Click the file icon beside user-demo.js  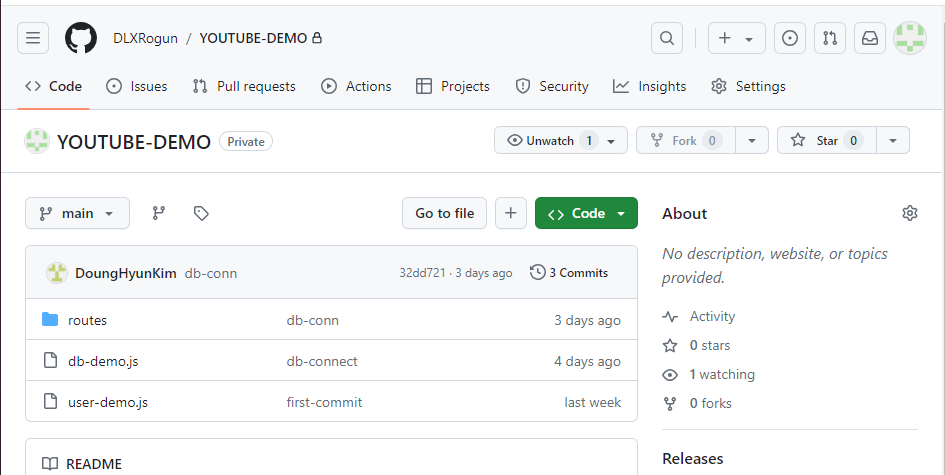(x=50, y=401)
